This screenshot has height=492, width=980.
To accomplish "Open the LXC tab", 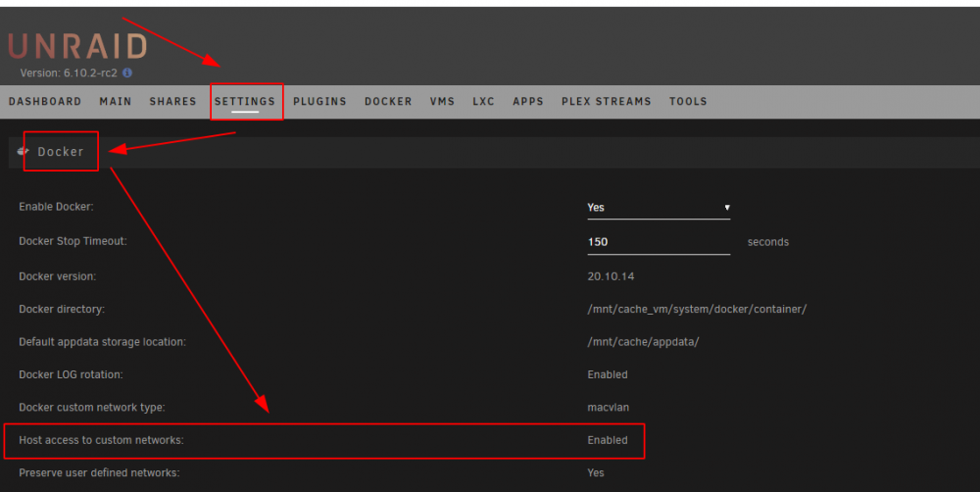I will (484, 101).
